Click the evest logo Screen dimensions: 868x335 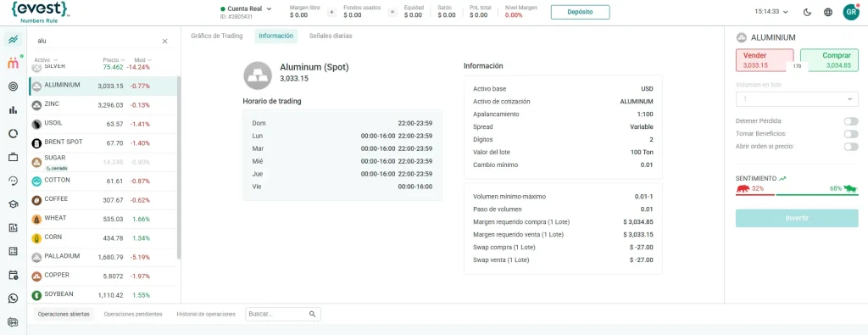click(42, 12)
